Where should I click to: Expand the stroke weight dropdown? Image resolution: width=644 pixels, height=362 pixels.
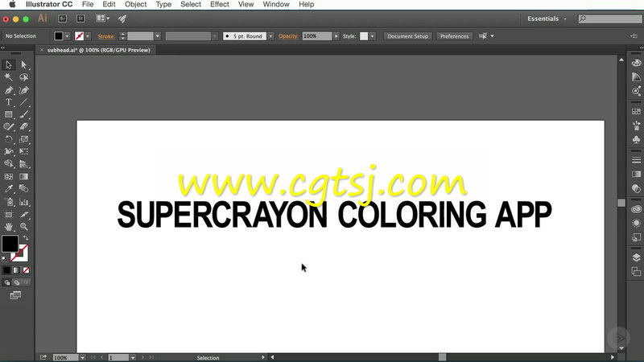point(157,36)
